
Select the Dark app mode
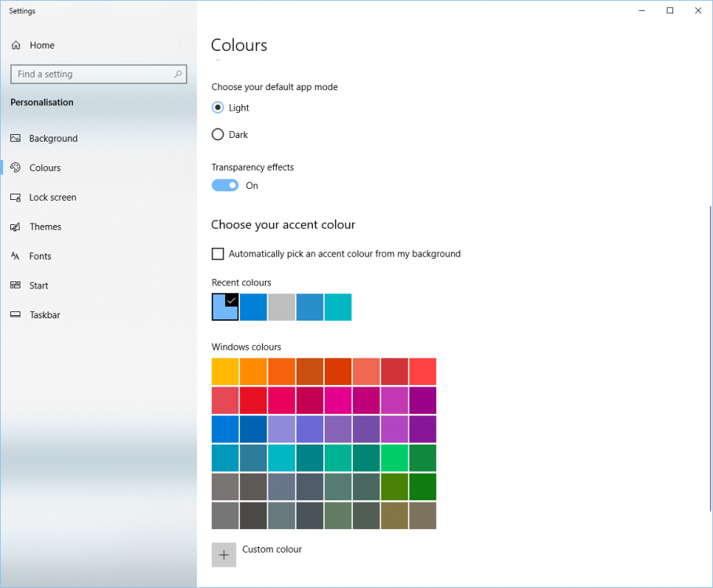click(x=218, y=135)
